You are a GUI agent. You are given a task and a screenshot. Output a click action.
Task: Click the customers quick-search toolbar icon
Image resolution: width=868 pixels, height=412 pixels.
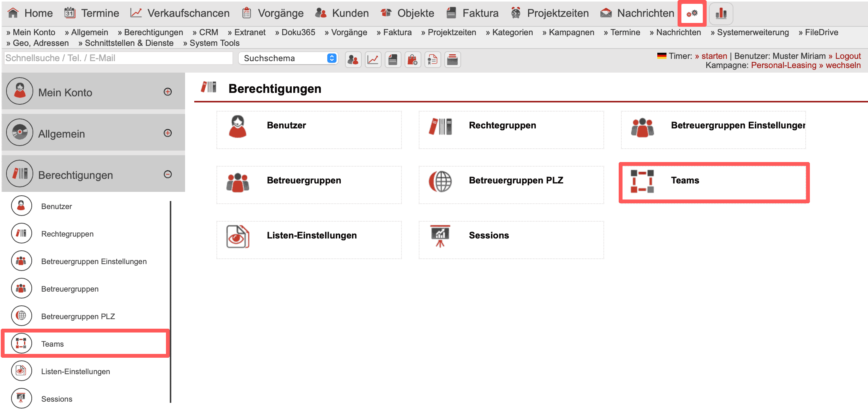click(x=353, y=60)
